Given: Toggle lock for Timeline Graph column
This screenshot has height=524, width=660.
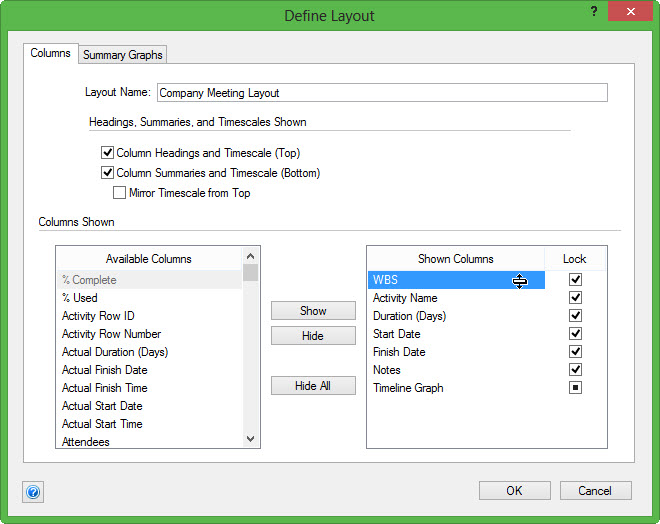Looking at the screenshot, I should [575, 388].
